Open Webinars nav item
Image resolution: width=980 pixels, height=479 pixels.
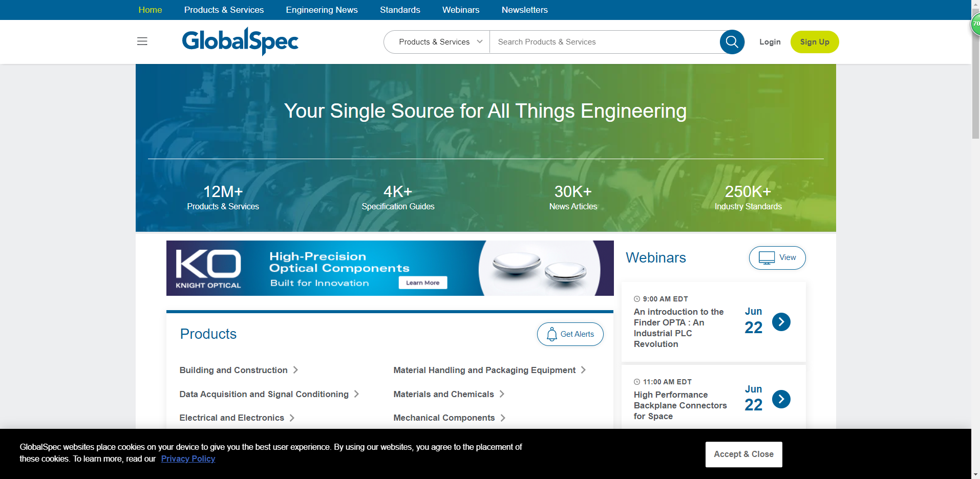click(461, 10)
